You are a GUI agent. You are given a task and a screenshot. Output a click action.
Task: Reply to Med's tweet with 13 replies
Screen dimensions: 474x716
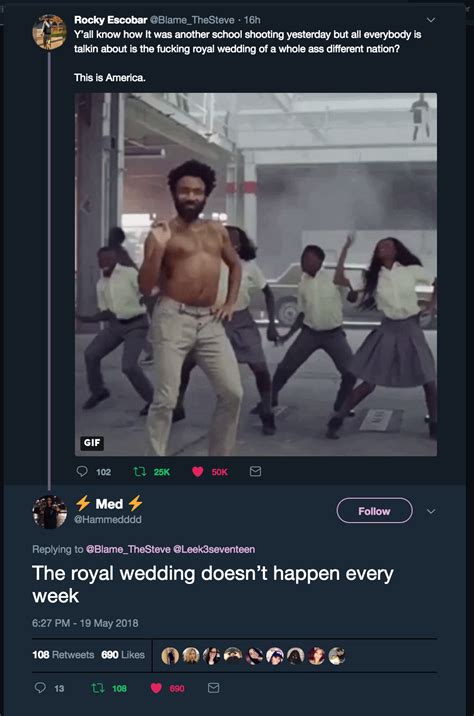pos(40,687)
